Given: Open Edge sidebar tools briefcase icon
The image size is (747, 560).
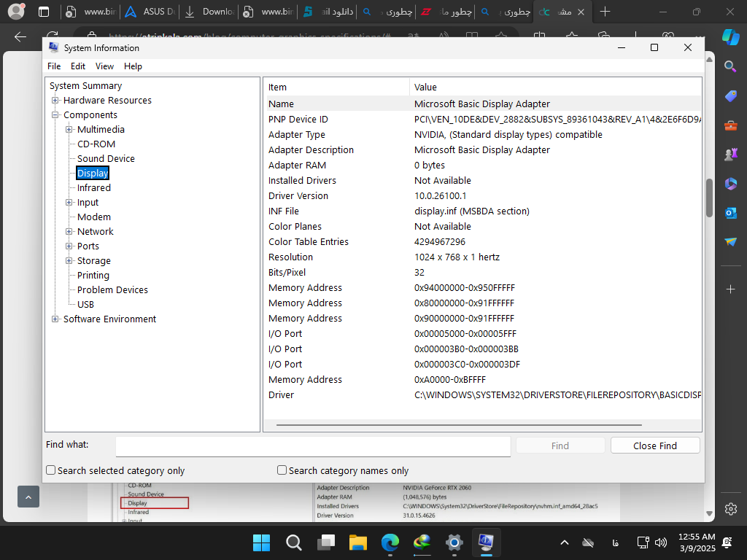Looking at the screenshot, I should [x=730, y=125].
